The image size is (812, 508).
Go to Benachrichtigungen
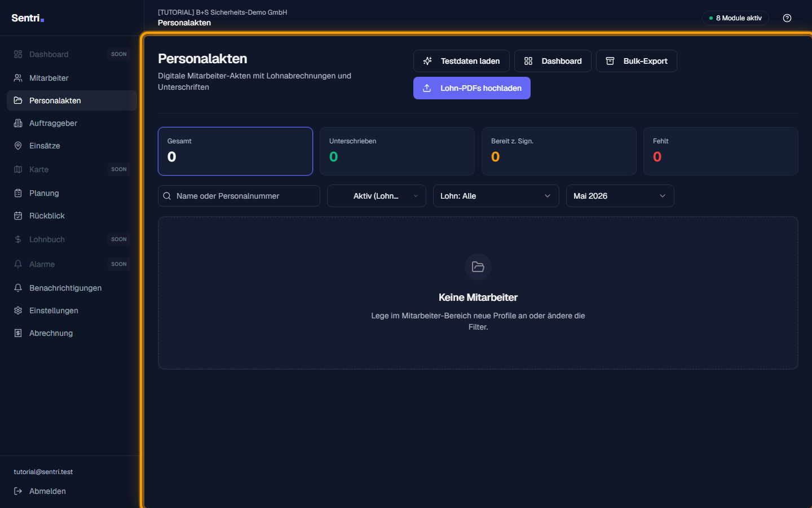pos(72,288)
